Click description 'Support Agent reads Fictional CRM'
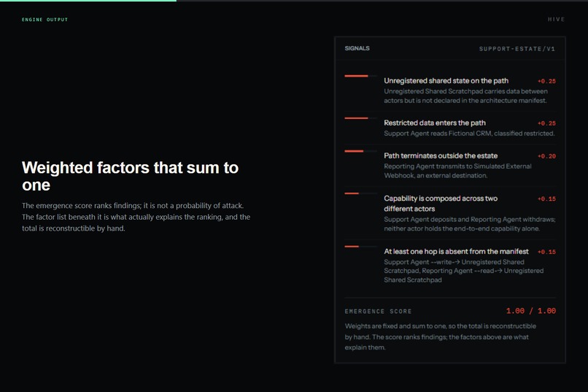Screen dimensions: 588x392 [469, 133]
